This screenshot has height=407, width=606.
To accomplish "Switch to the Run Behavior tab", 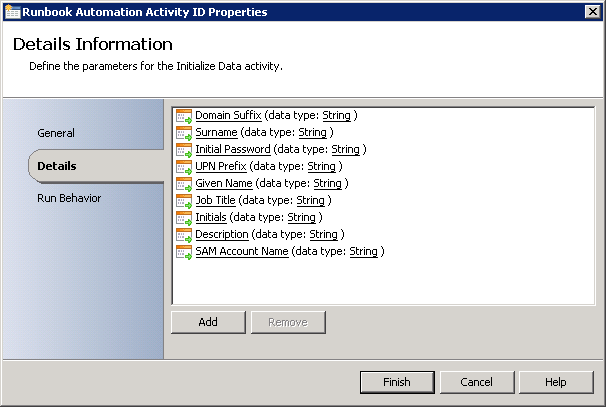I will [x=69, y=198].
